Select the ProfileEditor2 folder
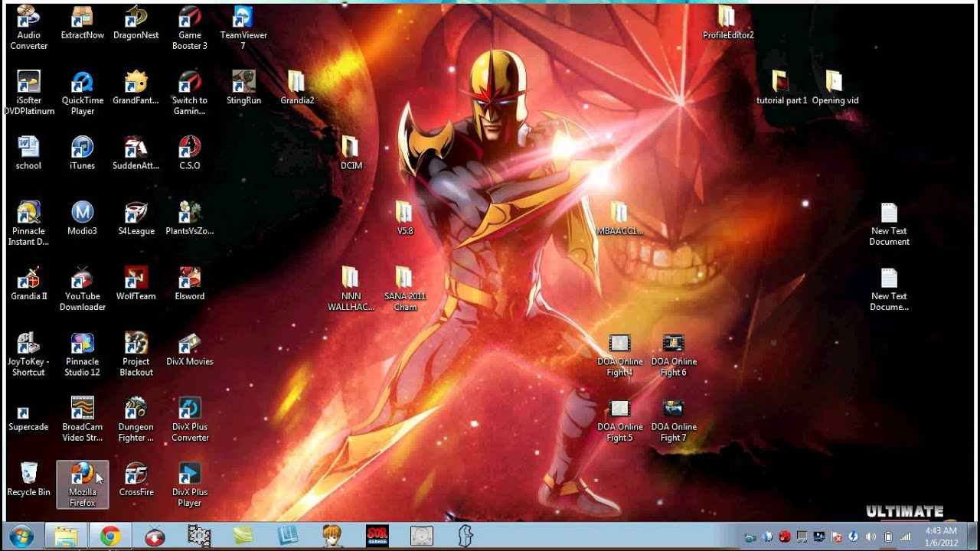 click(728, 22)
